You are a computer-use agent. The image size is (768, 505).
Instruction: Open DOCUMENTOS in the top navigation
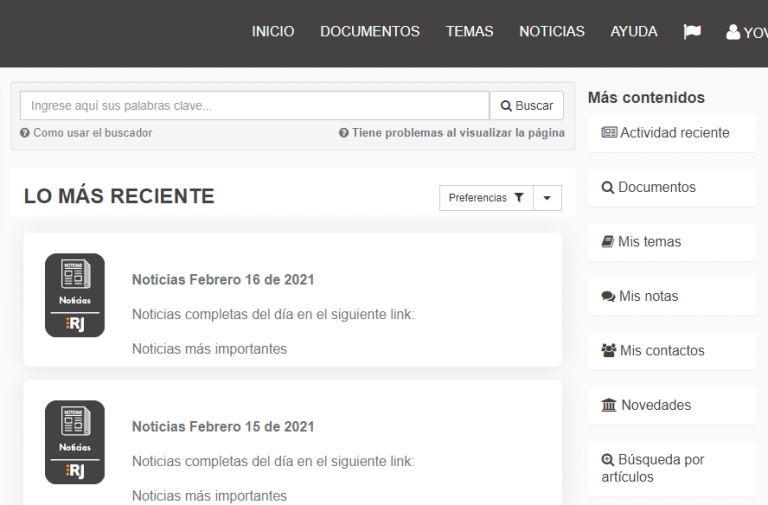click(370, 32)
